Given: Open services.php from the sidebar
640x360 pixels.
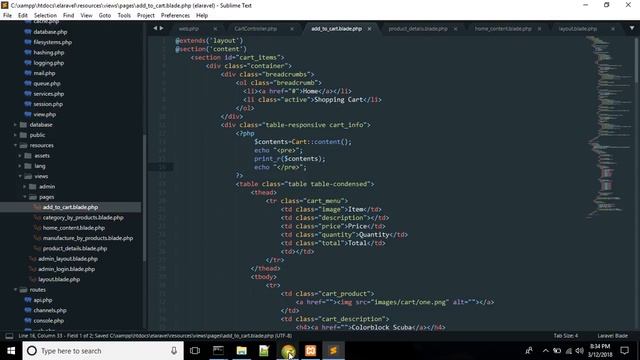Looking at the screenshot, I should 49,94.
